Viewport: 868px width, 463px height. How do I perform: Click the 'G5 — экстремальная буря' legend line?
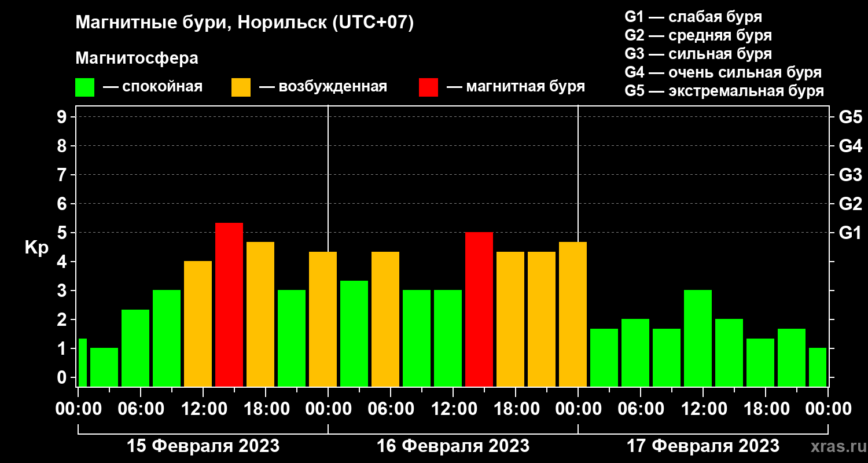pos(724,91)
